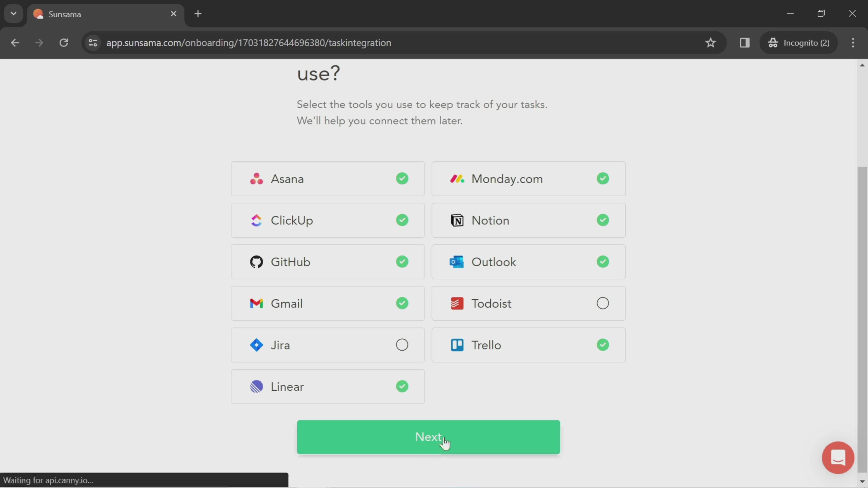This screenshot has width=868, height=488.
Task: Open the browser side panel icon
Action: coord(744,43)
